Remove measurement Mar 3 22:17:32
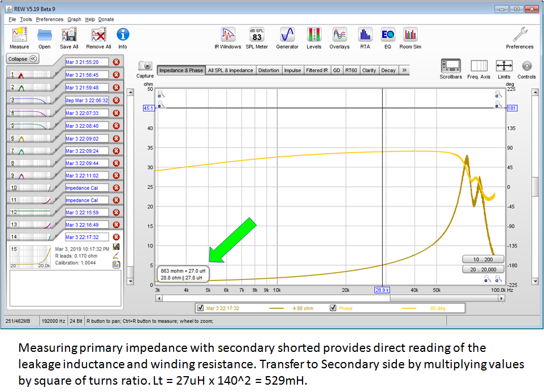The height and width of the screenshot is (392, 544). click(116, 237)
